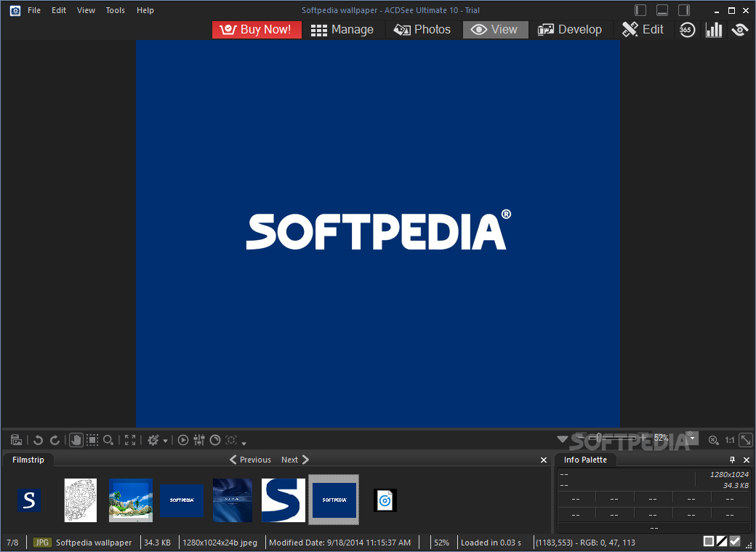Open the View menu

86,10
